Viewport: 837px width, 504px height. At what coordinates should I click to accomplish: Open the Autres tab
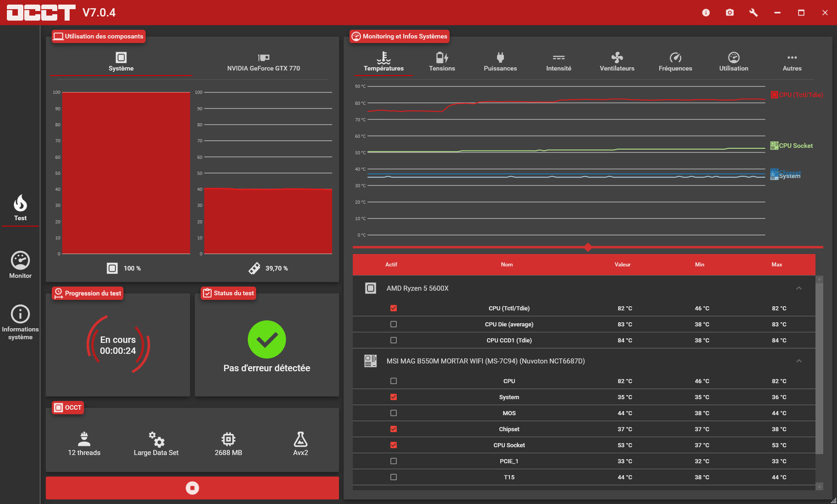pos(792,62)
